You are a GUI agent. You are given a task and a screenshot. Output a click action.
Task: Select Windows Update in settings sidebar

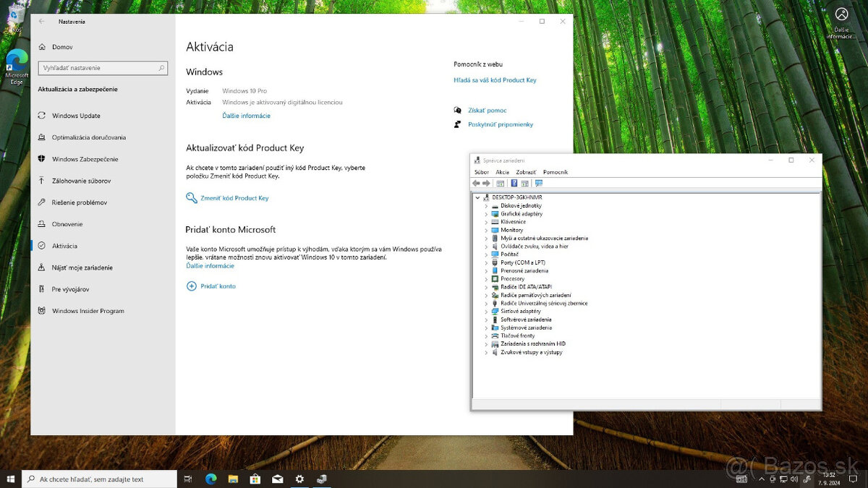(x=76, y=116)
